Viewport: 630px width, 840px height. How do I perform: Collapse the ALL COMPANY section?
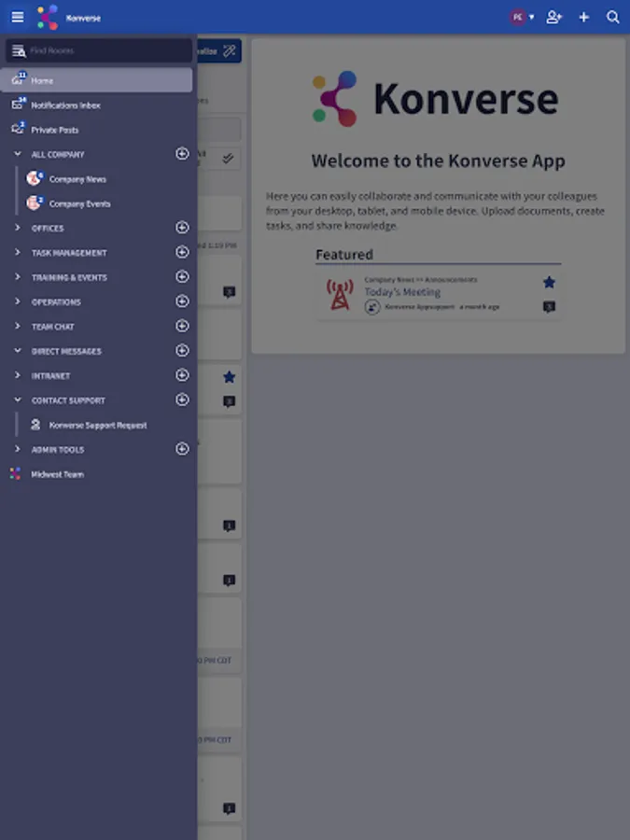pyautogui.click(x=18, y=154)
